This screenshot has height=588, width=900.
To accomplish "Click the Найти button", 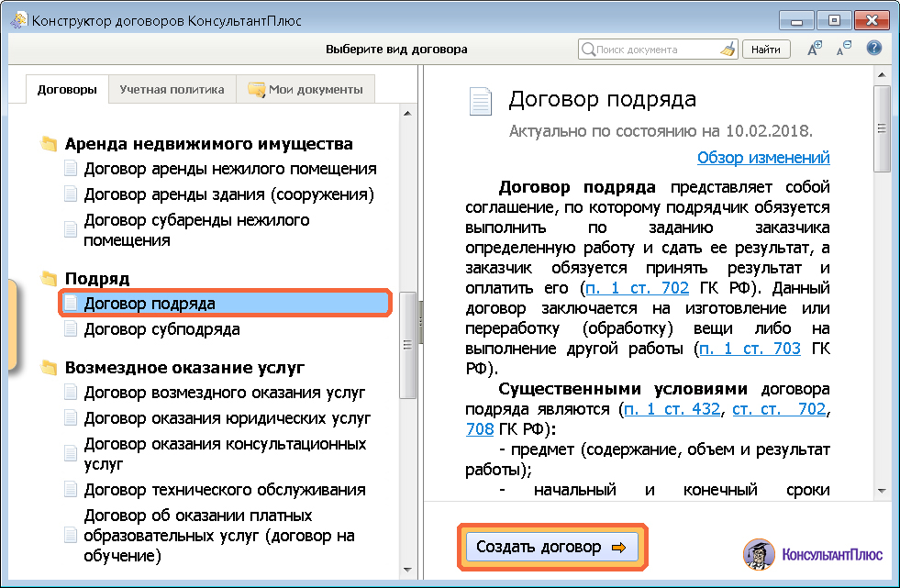I will point(766,50).
